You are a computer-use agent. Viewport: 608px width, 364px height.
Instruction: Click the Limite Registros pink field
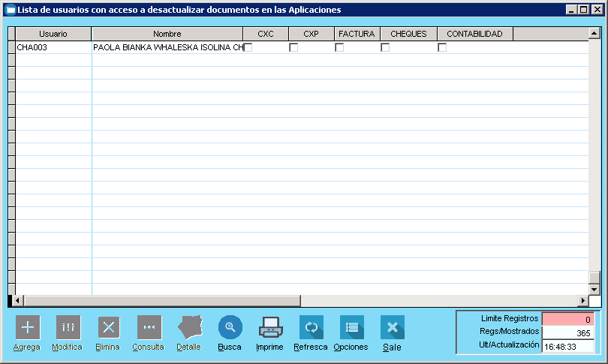coord(567,319)
